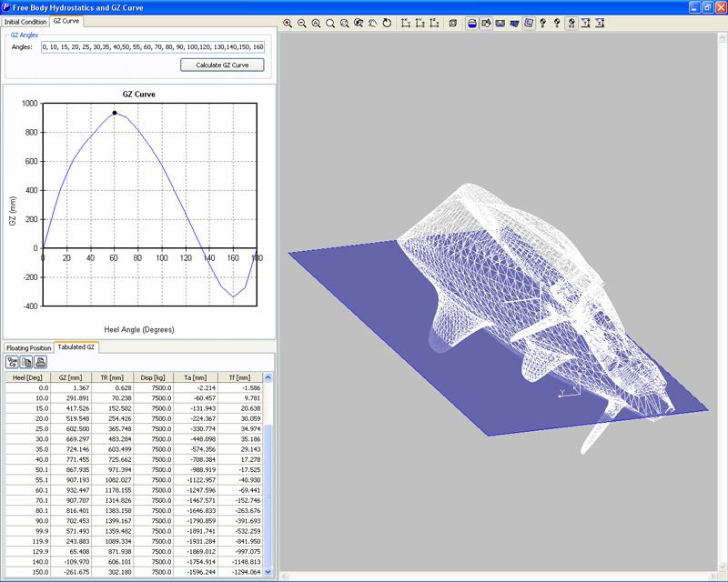Screen dimensions: 728x582
Task: Click the Heel [Deg] column header
Action: click(x=26, y=376)
